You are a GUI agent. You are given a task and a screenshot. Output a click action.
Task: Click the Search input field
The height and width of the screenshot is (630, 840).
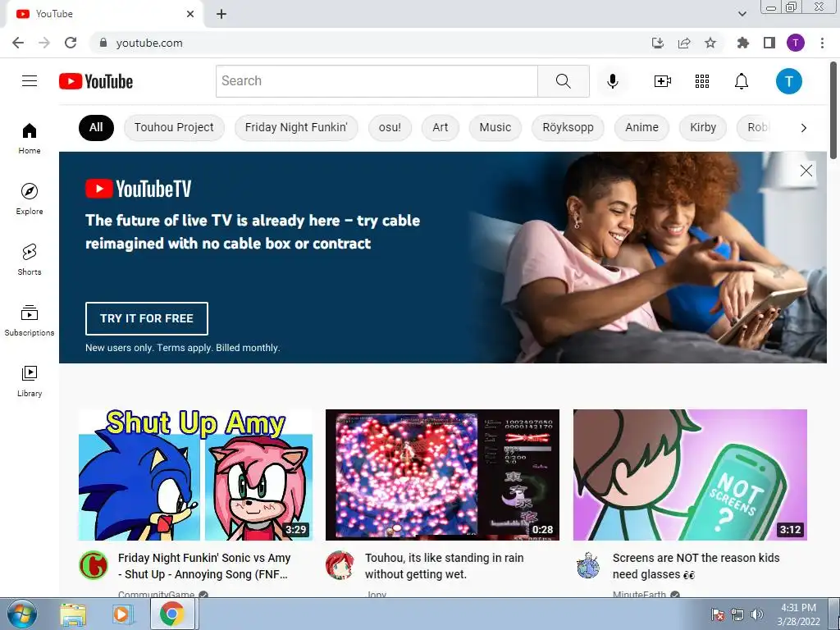point(377,81)
